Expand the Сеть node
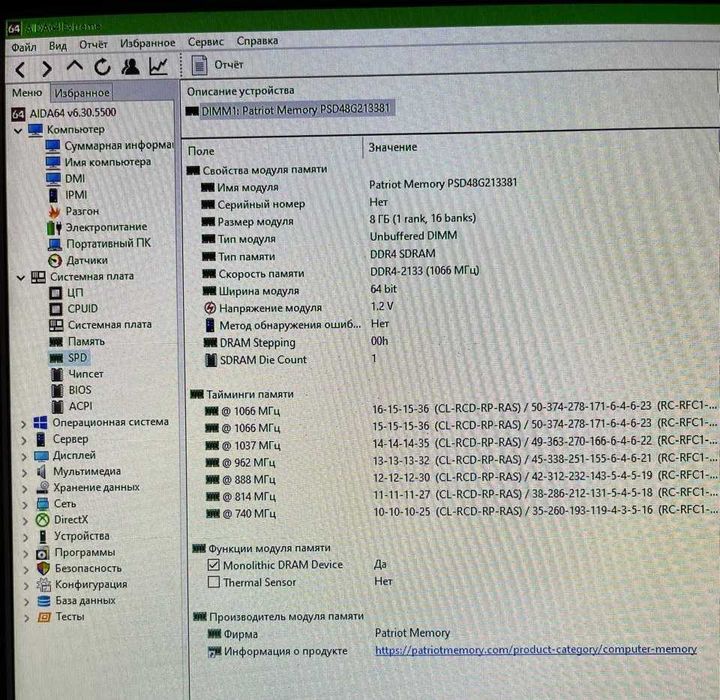The width and height of the screenshot is (720, 700). (25, 505)
